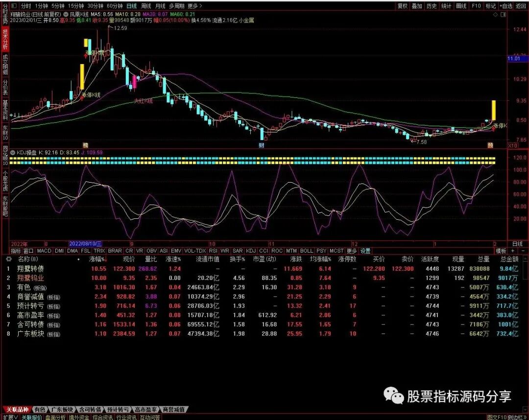Open 设置 indicator settings
This screenshot has width=529, height=420.
365,251
